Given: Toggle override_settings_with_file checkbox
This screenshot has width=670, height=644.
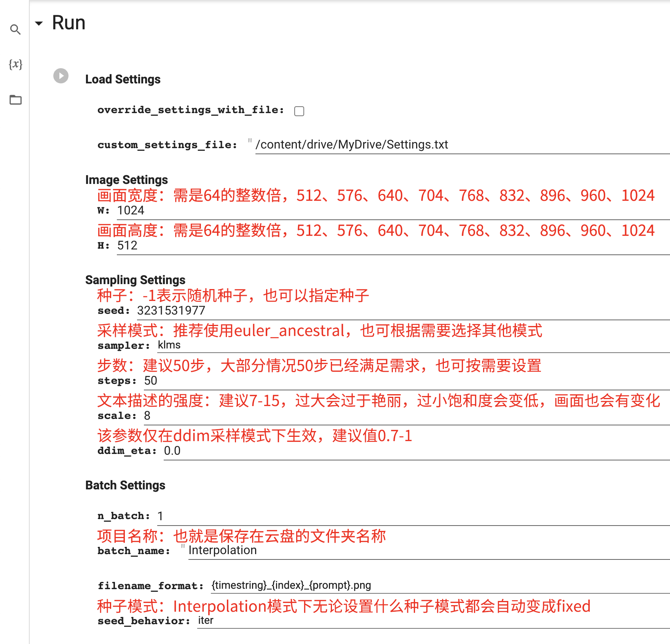Looking at the screenshot, I should click(299, 111).
